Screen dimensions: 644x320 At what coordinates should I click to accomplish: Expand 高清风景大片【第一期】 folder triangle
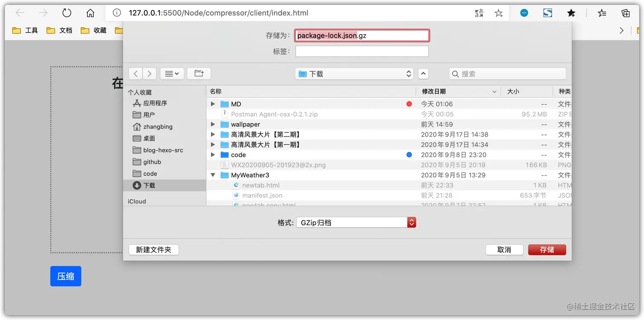pos(213,145)
